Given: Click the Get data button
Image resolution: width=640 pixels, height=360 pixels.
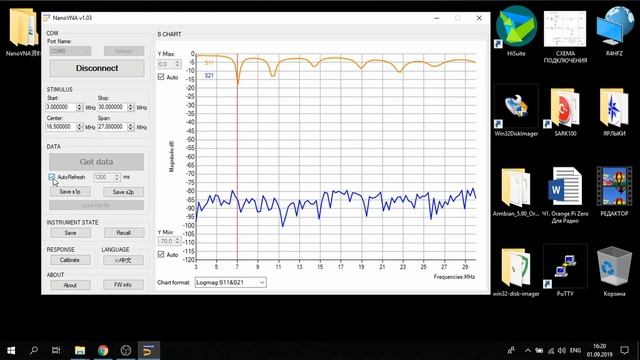Looking at the screenshot, I should coord(96,162).
